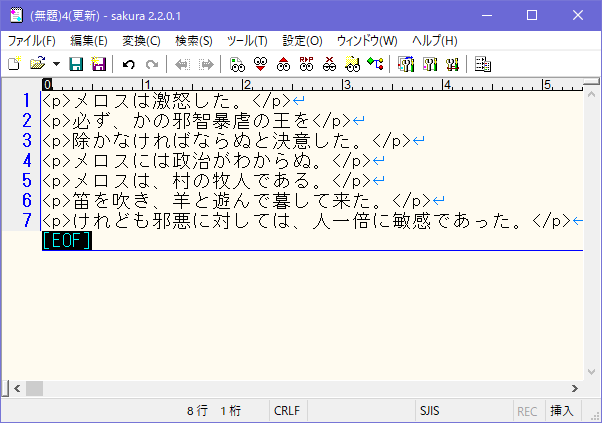Open the ツール(T) menu
The image size is (602, 423).
point(247,41)
